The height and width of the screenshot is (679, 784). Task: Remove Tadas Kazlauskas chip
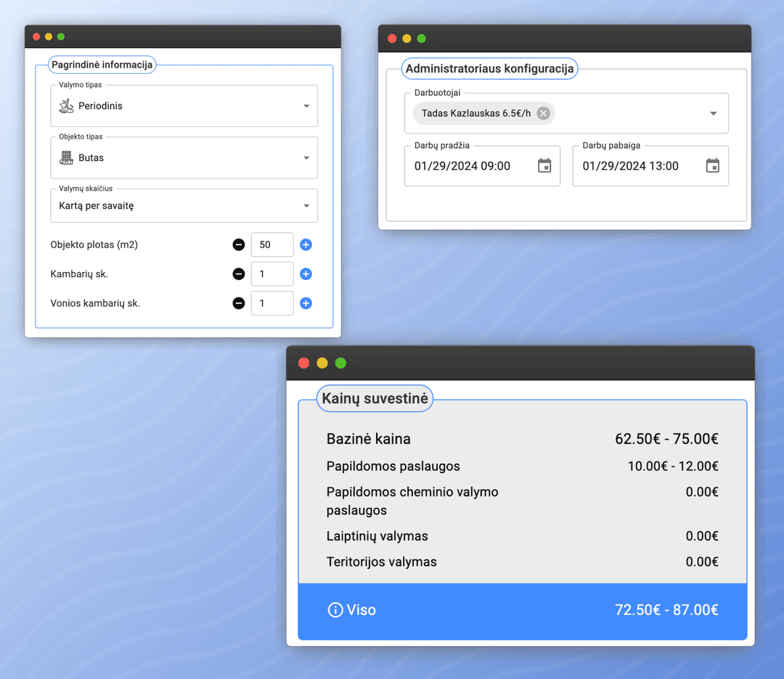[543, 113]
